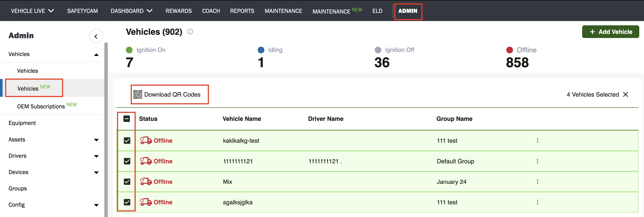644x217 pixels.
Task: Expand the Devices section in sidebar
Action: [x=96, y=173]
